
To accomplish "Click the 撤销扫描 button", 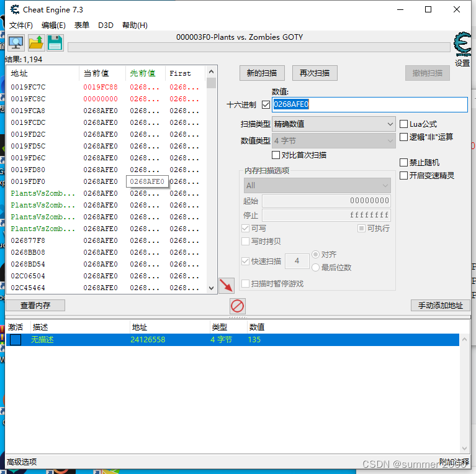I will [x=428, y=73].
